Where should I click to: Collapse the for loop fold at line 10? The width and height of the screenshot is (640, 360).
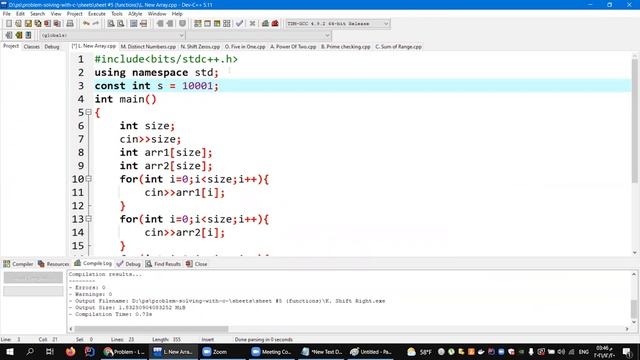point(89,179)
